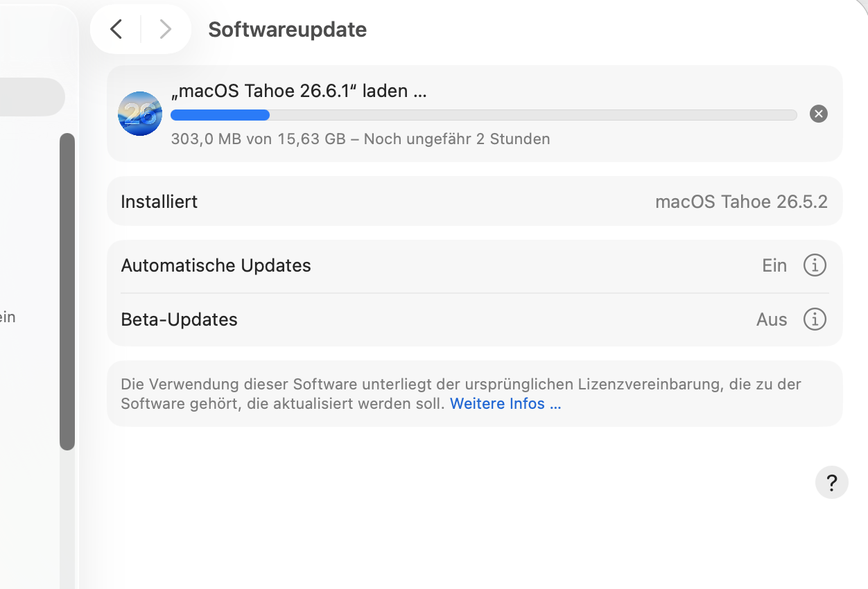Image resolution: width=868 pixels, height=589 pixels.
Task: Select the Beta-Updates row label
Action: click(x=179, y=319)
